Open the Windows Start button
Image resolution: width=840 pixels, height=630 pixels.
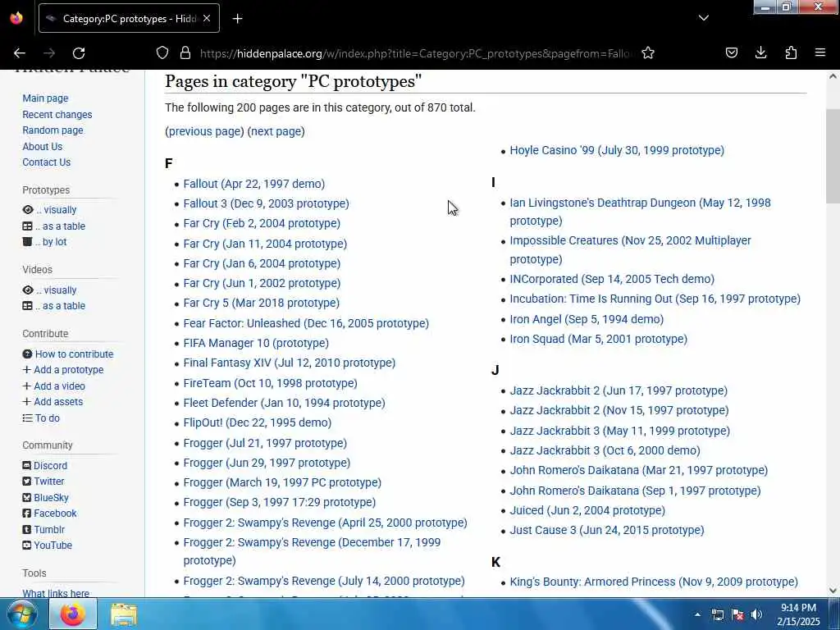coord(21,614)
